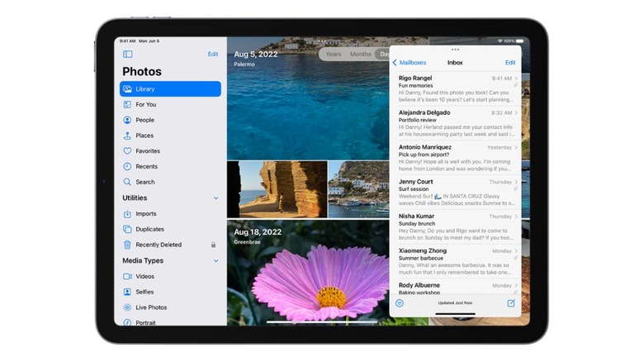The height and width of the screenshot is (362, 644).
Task: Click chevron on Rody Albuerne message
Action: (516, 285)
